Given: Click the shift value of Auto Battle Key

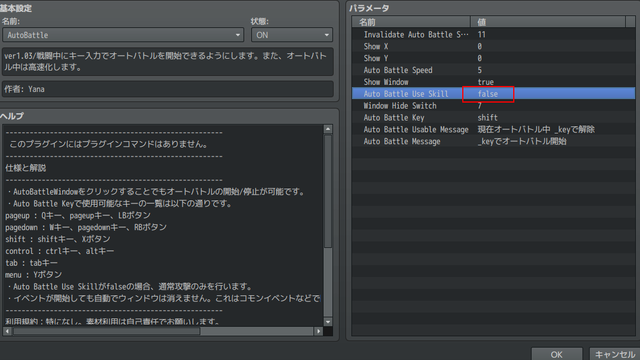Looking at the screenshot, I should (487, 118).
